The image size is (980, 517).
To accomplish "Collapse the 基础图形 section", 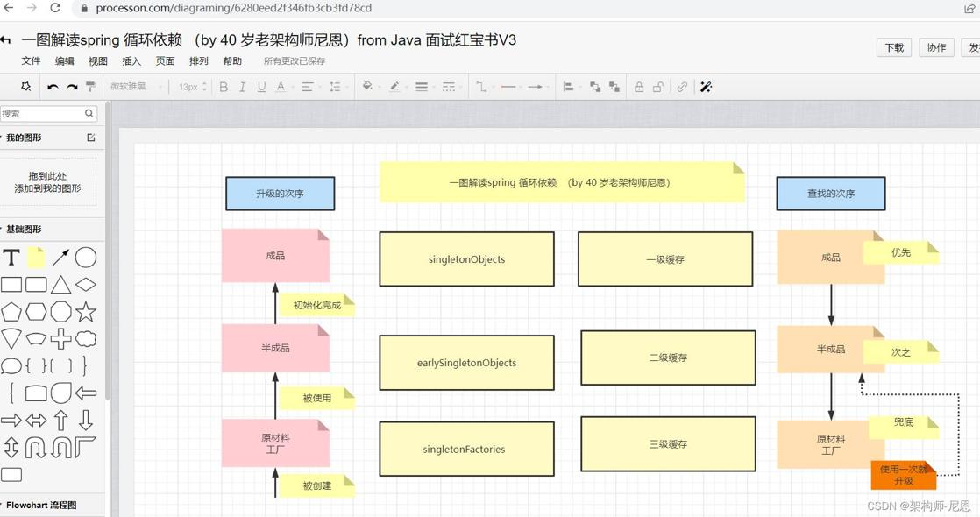I will coord(23,229).
